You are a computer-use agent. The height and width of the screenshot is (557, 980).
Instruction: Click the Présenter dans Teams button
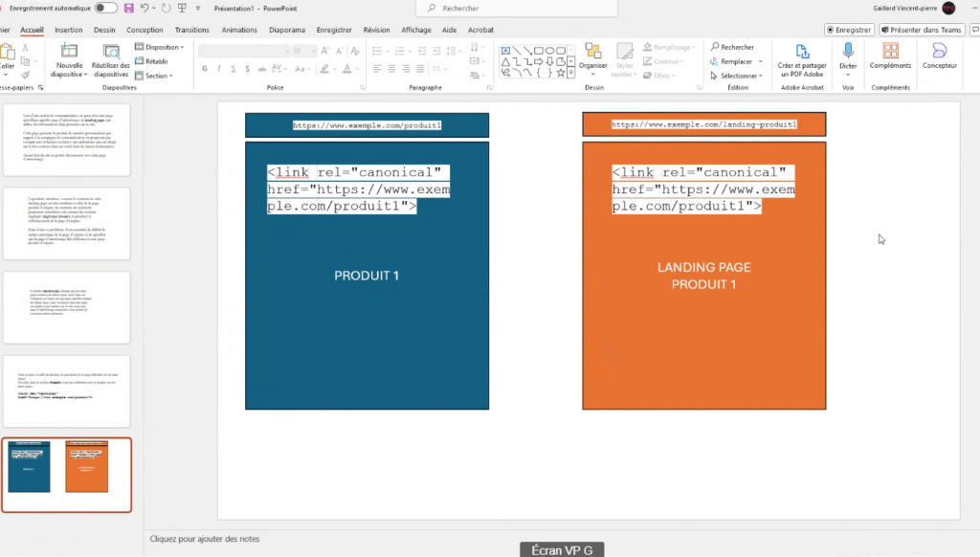[x=922, y=30]
